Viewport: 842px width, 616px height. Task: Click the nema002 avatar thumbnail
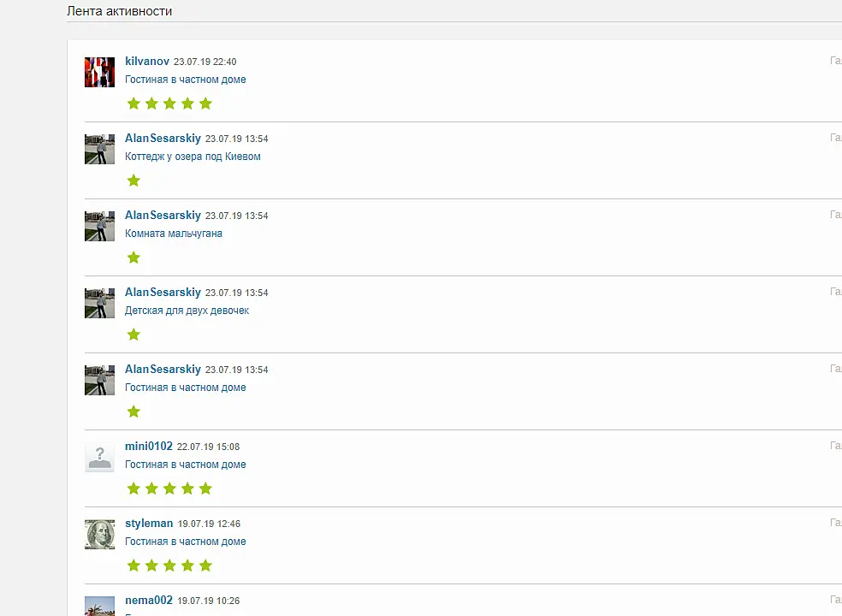pyautogui.click(x=99, y=606)
